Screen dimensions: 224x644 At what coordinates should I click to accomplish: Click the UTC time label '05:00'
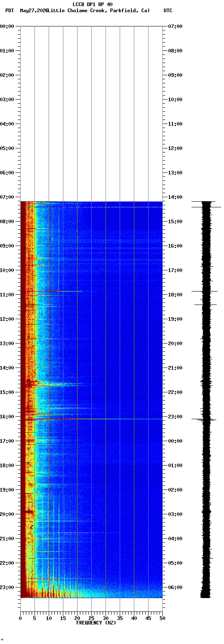coord(175,563)
